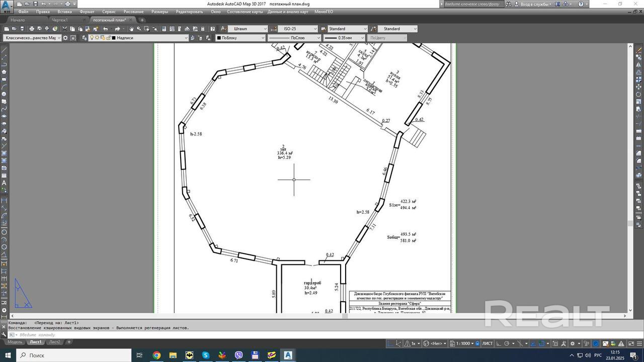Open the 0.35 мм lineweight dropdown
This screenshot has height=362, width=644.
tap(362, 38)
